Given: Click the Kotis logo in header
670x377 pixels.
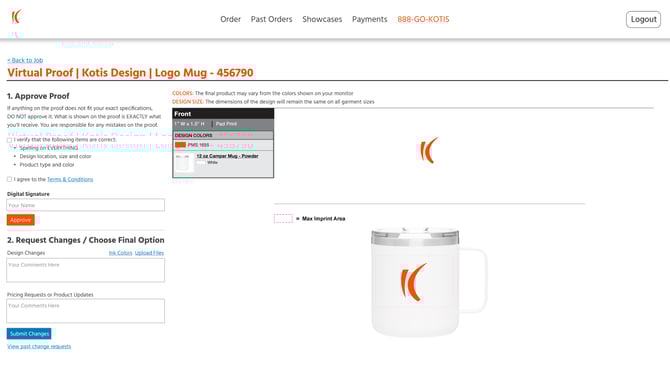Looking at the screenshot, I should pyautogui.click(x=16, y=17).
